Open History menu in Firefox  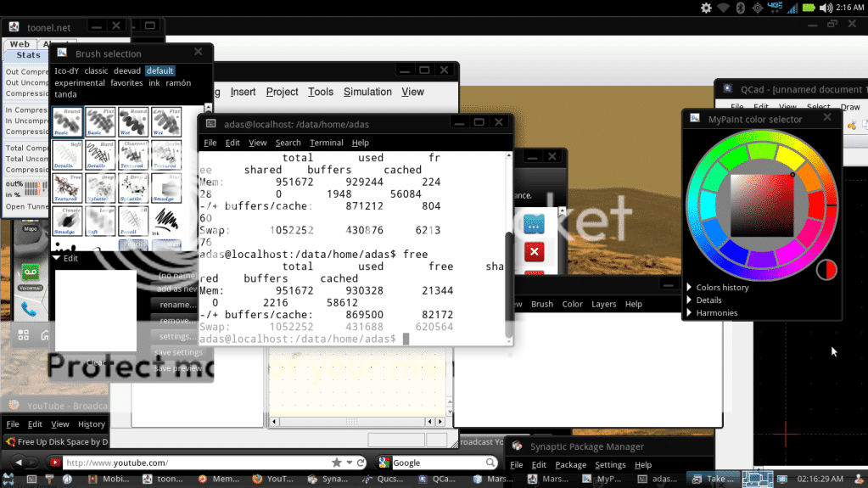(92, 424)
